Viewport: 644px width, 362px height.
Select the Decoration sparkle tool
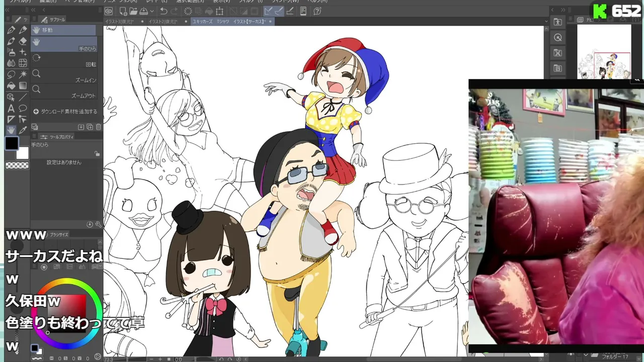tap(23, 52)
